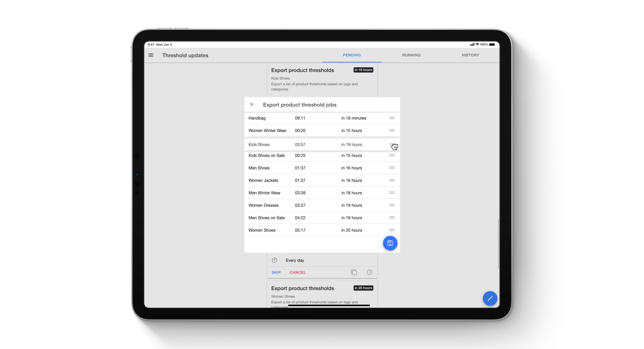Click the timer icon beside Every day
The image size is (644, 349).
coord(274,260)
